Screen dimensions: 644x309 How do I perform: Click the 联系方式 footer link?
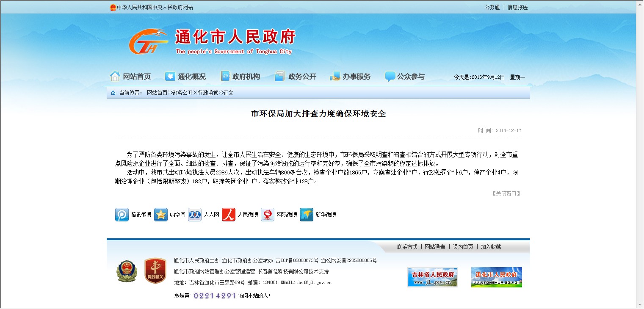point(407,247)
